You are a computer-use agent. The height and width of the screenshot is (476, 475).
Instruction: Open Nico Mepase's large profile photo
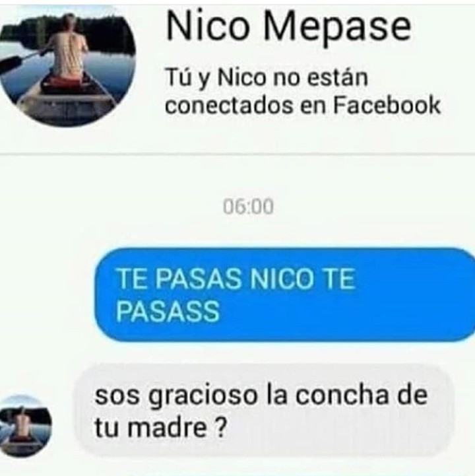tap(67, 66)
